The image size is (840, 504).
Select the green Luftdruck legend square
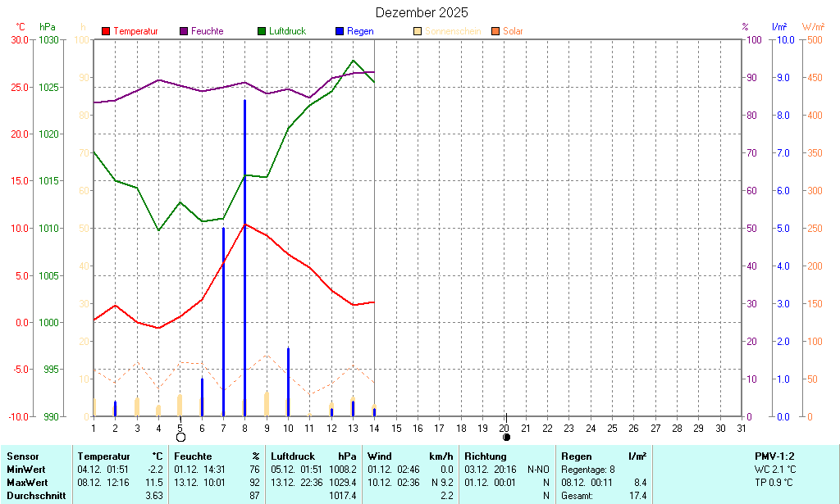tap(262, 31)
